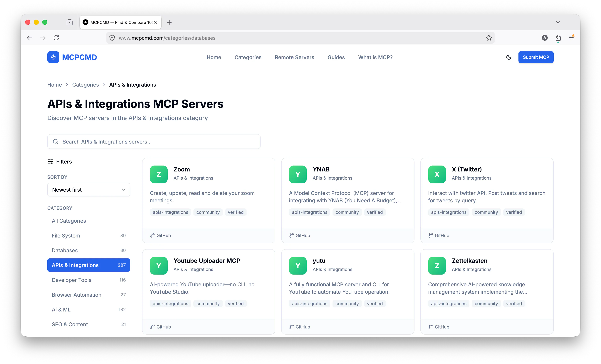Open Remote Servers page
Viewport: 601px width, 364px height.
coord(294,57)
